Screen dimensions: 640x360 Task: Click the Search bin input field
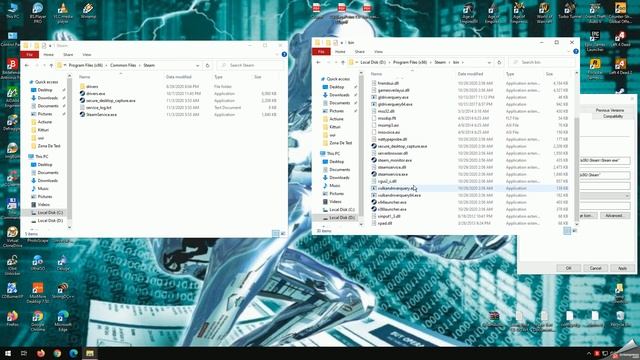click(542, 62)
